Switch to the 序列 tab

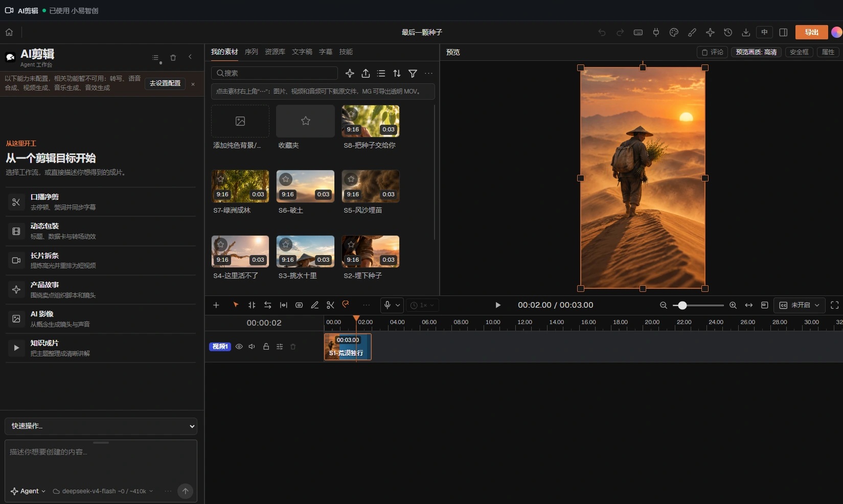[252, 52]
